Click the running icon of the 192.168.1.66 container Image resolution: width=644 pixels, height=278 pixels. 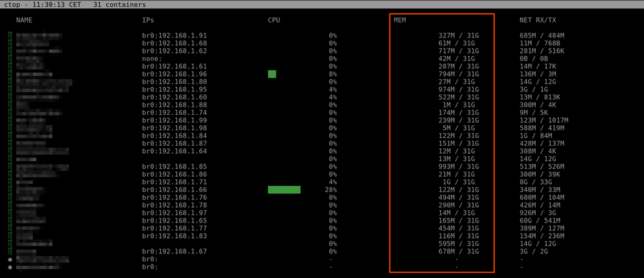[x=10, y=190]
